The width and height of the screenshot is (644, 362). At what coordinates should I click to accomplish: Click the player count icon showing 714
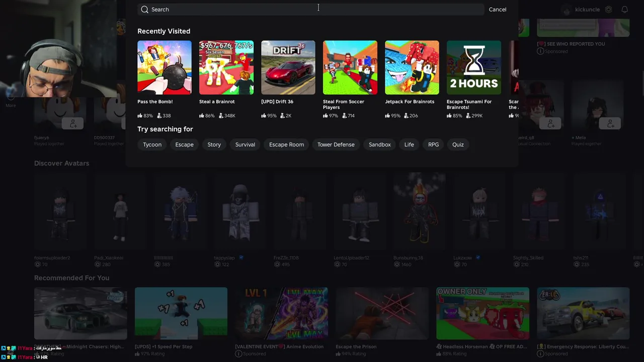point(345,116)
